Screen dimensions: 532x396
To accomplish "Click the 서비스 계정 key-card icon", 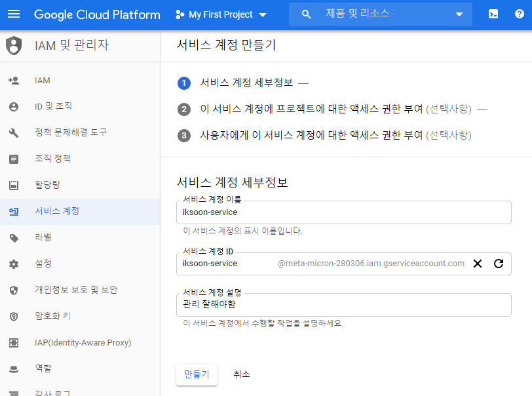I will [x=14, y=212].
